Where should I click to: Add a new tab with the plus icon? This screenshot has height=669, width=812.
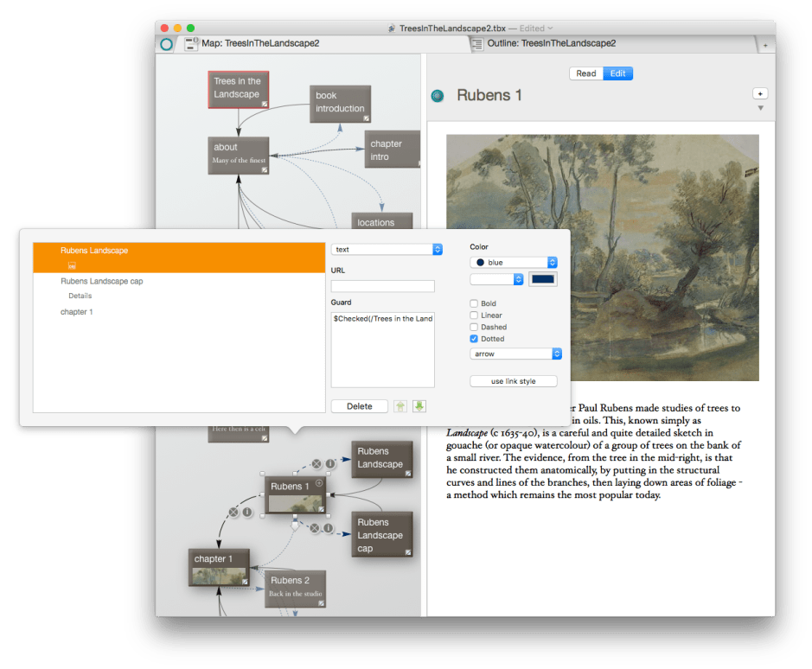764,45
